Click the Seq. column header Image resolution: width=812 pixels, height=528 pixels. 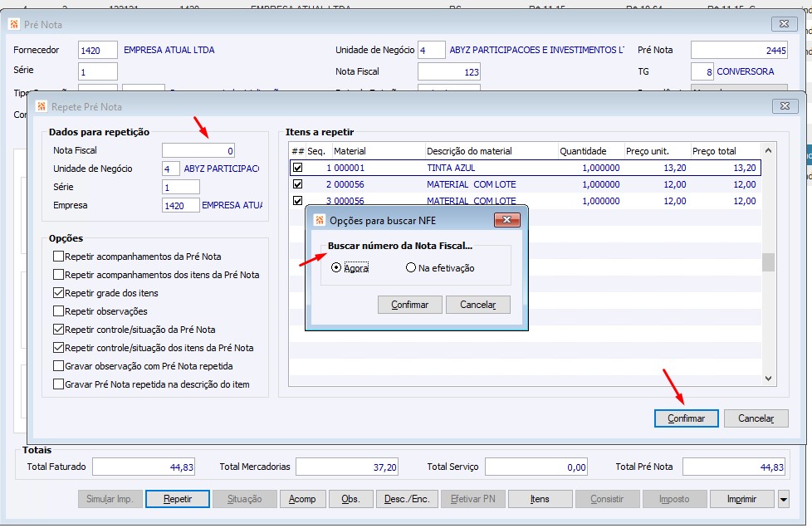click(319, 151)
